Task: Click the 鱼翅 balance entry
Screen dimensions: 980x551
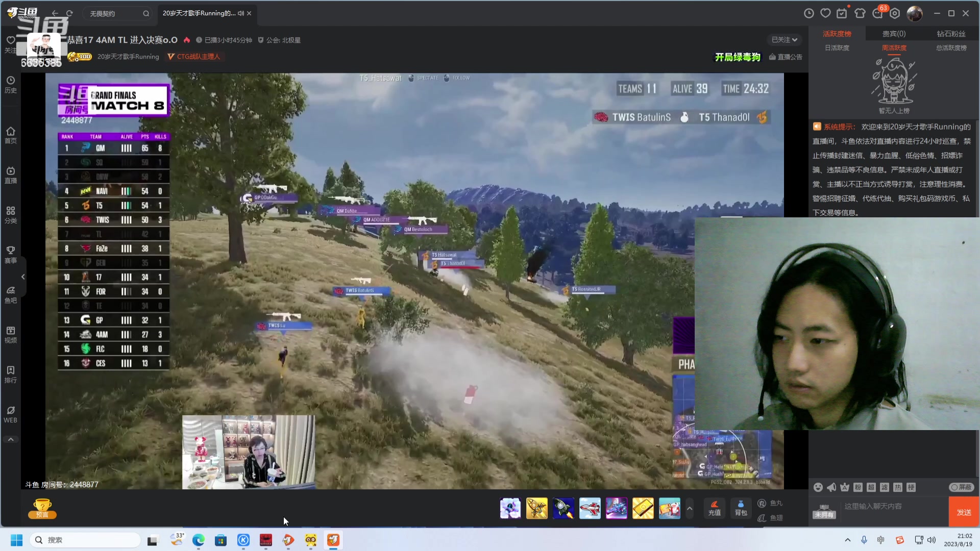Action: pyautogui.click(x=770, y=518)
